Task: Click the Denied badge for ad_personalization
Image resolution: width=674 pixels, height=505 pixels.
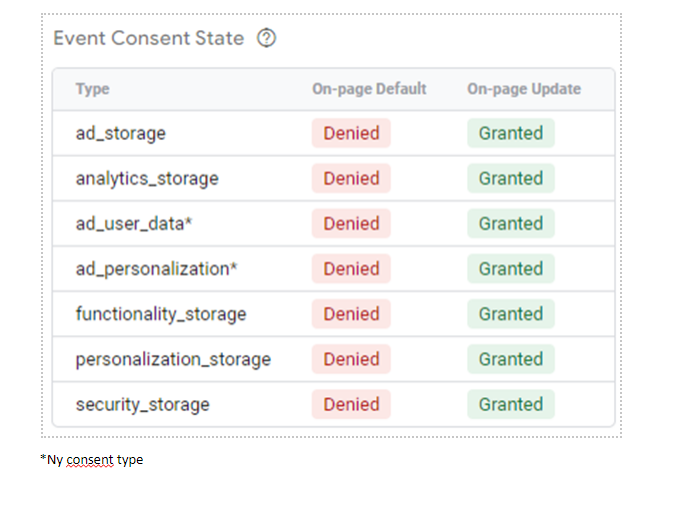Action: (x=351, y=269)
